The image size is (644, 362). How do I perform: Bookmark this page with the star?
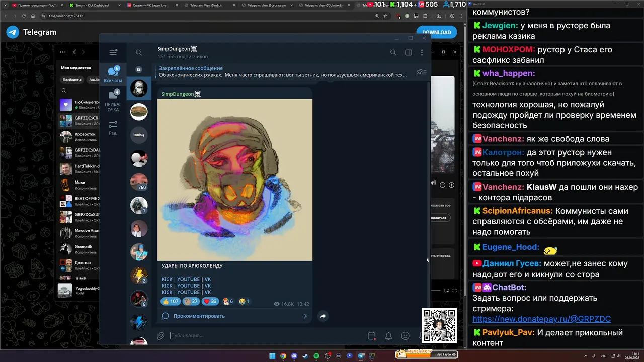pos(385,16)
